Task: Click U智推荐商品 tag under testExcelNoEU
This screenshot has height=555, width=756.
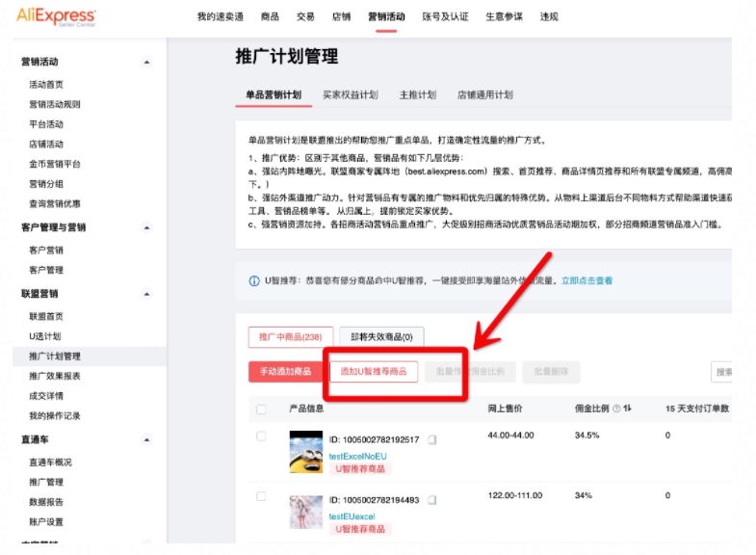Action: (360, 469)
